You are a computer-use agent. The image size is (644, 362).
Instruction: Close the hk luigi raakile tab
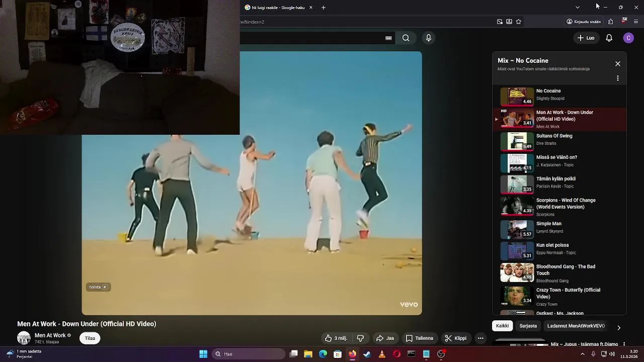pos(310,8)
